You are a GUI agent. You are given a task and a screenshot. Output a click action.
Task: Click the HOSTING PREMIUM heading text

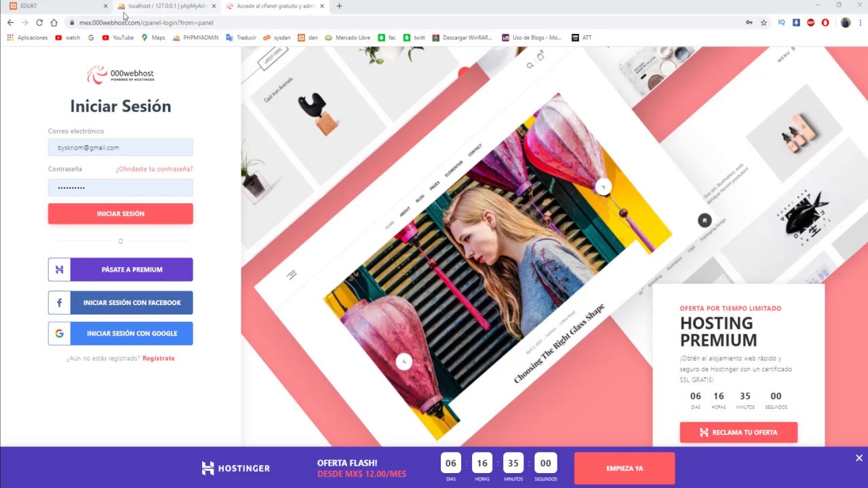719,331
